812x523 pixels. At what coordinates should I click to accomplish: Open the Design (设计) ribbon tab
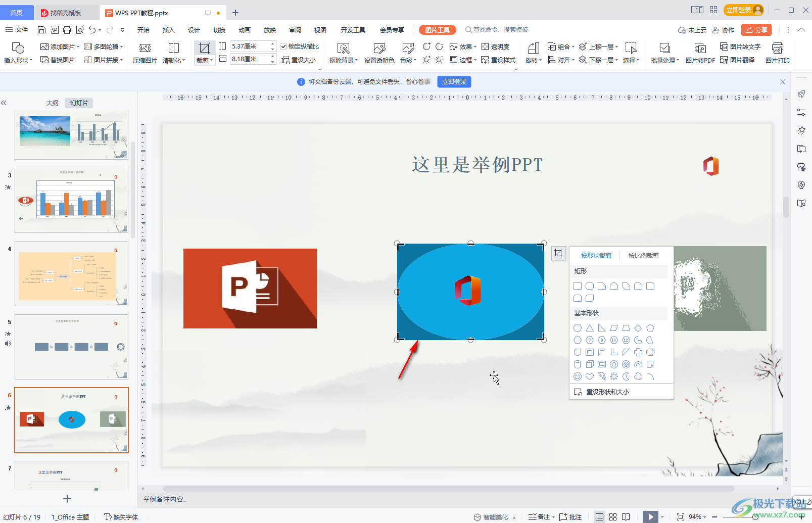point(194,30)
